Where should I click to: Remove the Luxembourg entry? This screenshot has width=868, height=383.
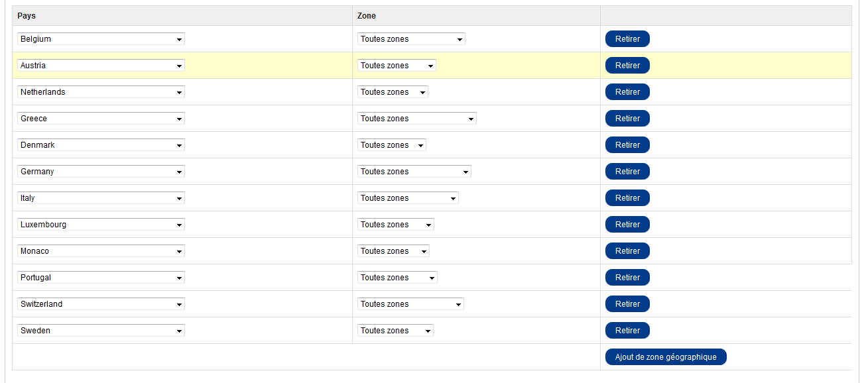627,225
